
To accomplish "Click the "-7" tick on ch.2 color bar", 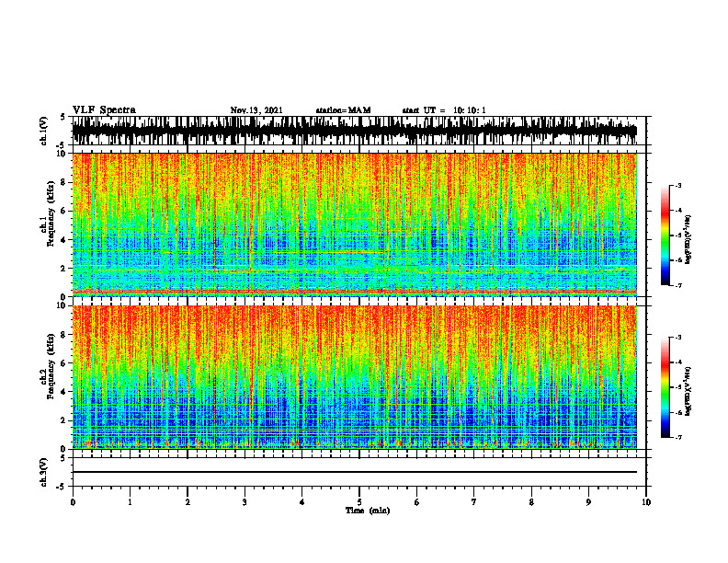I will click(x=678, y=437).
